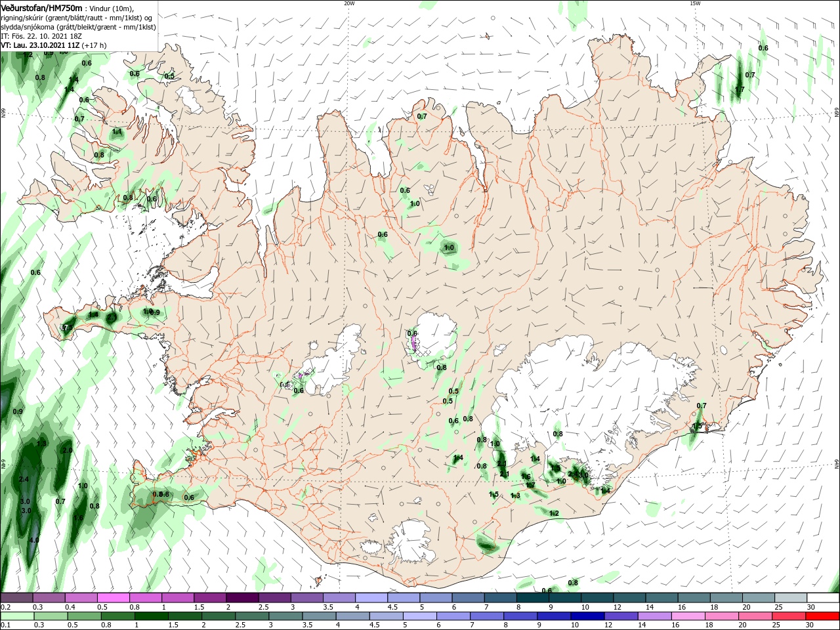Image resolution: width=840 pixels, height=630 pixels.
Task: Click the '20W' longitude label at top
Action: (348, 3)
